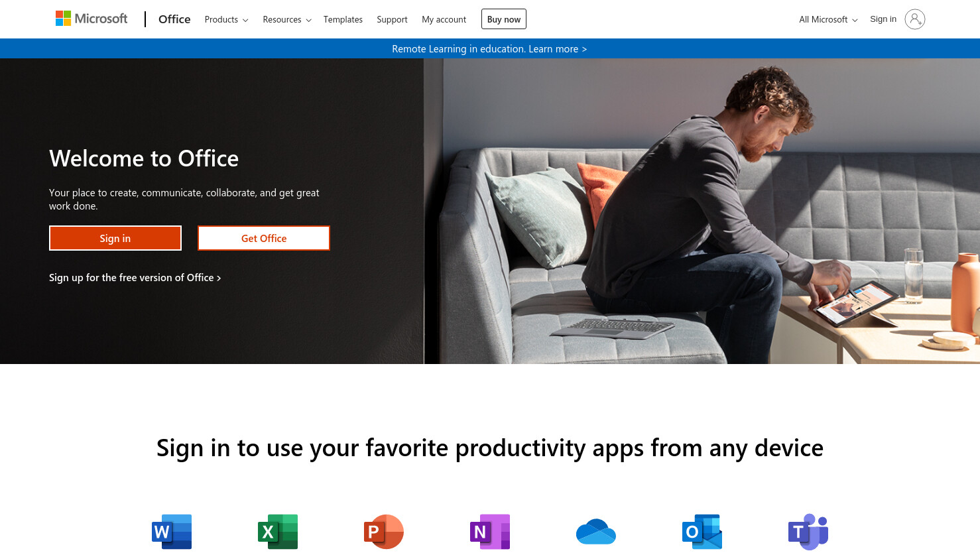Open the Outlook app icon

pyautogui.click(x=702, y=532)
